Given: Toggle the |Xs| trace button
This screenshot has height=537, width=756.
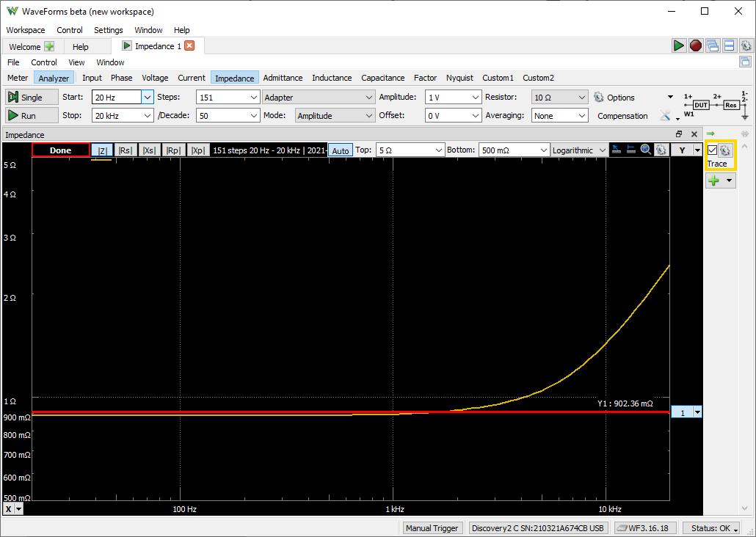Looking at the screenshot, I should (149, 150).
